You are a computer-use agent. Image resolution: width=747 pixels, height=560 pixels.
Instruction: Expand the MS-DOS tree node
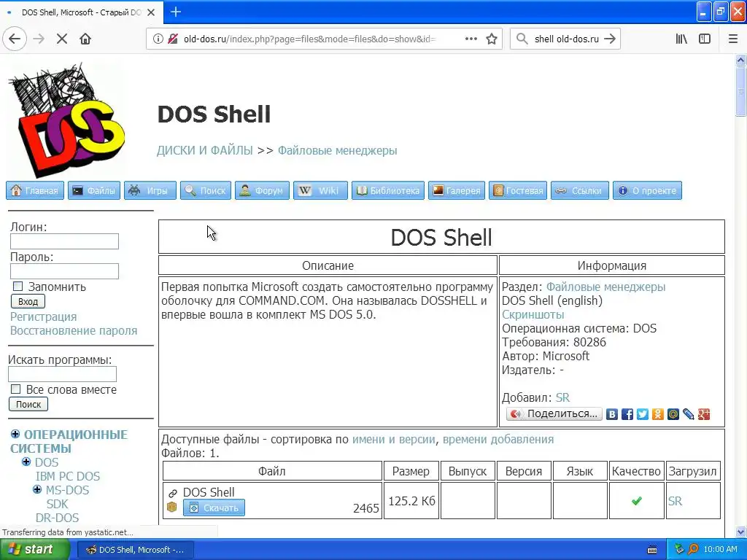pyautogui.click(x=37, y=489)
